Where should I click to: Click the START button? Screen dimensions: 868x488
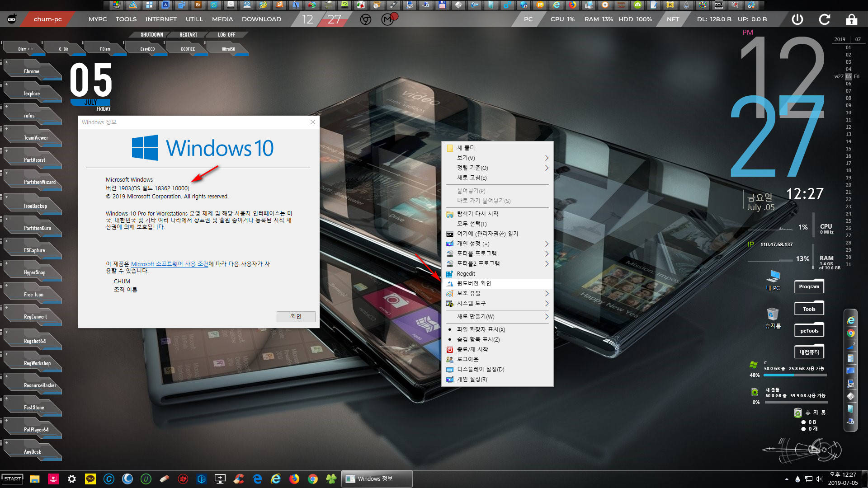[13, 479]
